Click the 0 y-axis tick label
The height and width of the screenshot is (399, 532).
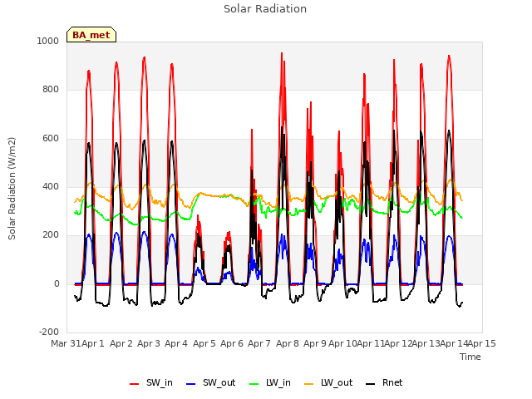pos(57,284)
